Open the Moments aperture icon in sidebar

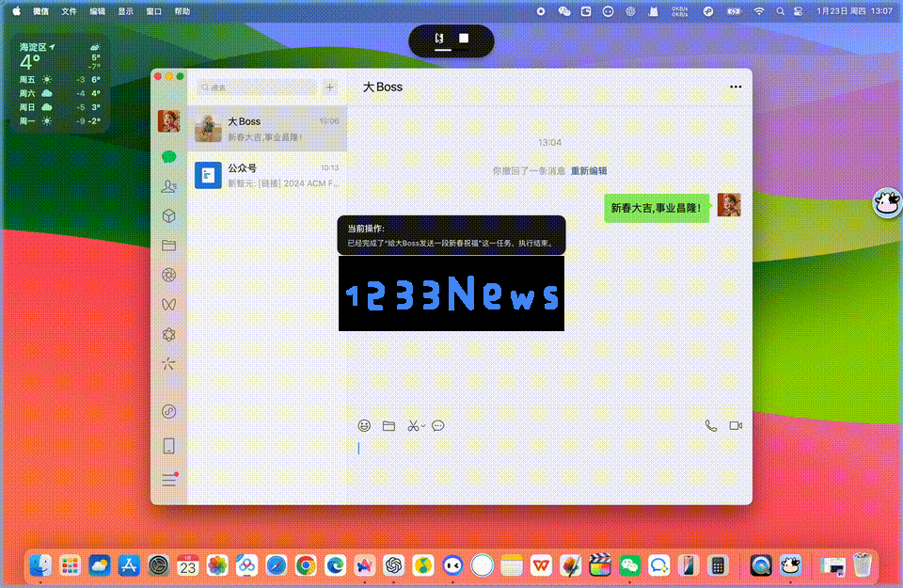pos(168,276)
